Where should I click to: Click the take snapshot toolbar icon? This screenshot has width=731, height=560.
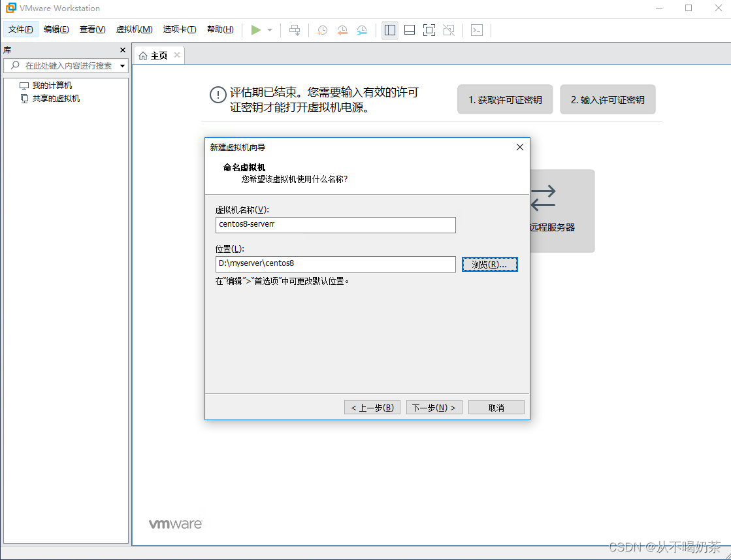(322, 30)
